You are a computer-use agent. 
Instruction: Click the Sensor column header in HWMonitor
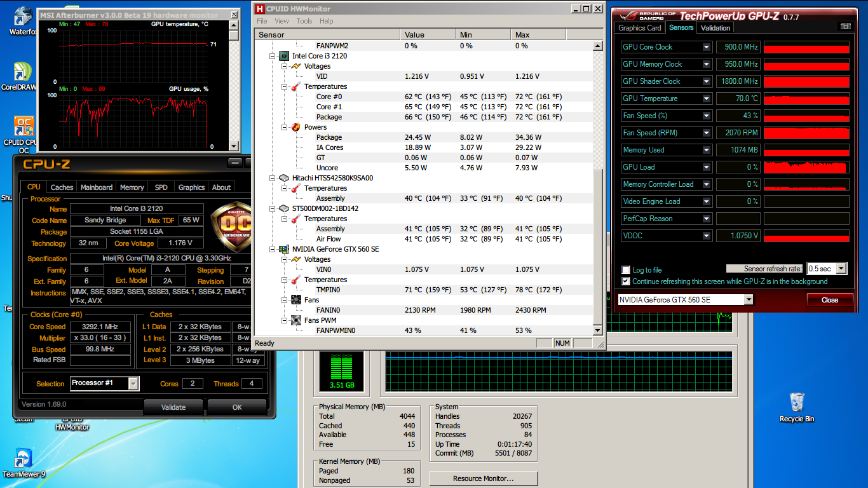coord(327,35)
